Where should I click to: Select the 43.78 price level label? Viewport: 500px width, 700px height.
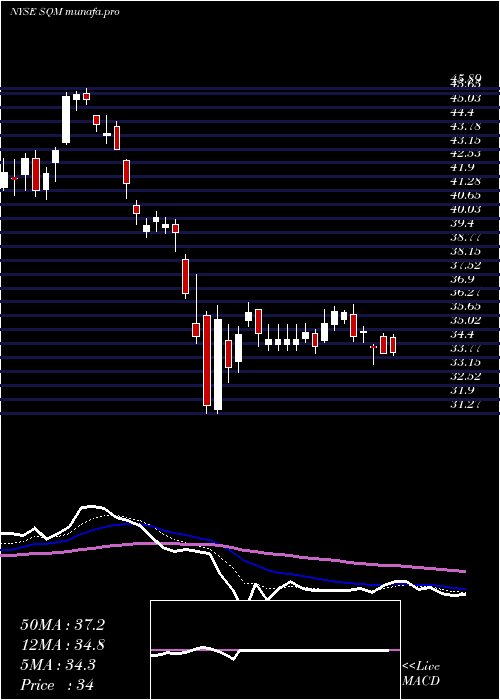466,126
